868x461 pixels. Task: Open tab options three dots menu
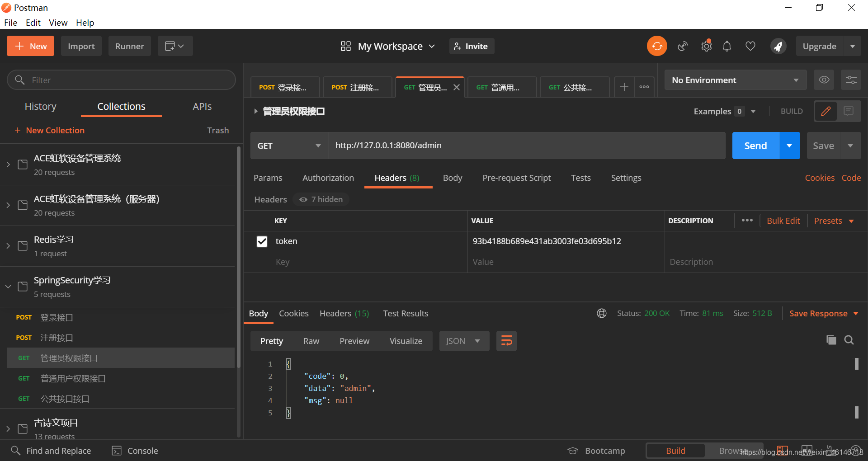[x=644, y=87]
